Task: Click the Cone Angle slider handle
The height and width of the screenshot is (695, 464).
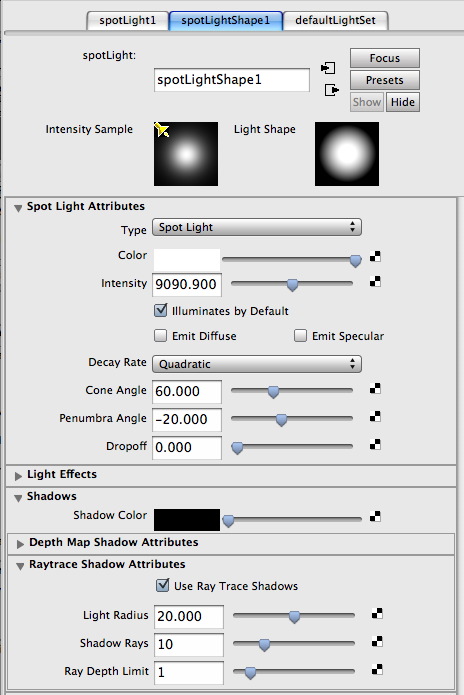Action: click(273, 392)
